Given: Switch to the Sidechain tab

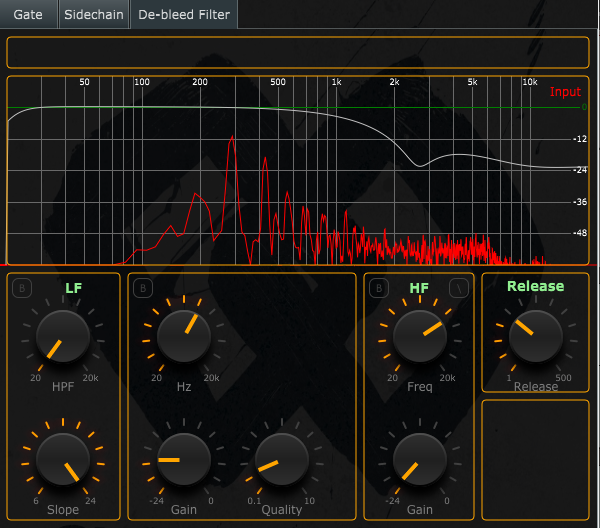Looking at the screenshot, I should click(x=93, y=14).
